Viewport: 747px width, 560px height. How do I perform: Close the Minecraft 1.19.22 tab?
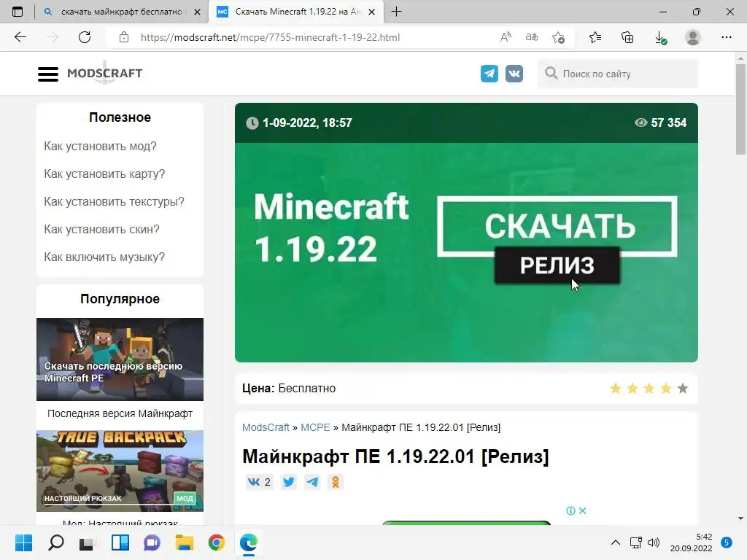coord(371,12)
